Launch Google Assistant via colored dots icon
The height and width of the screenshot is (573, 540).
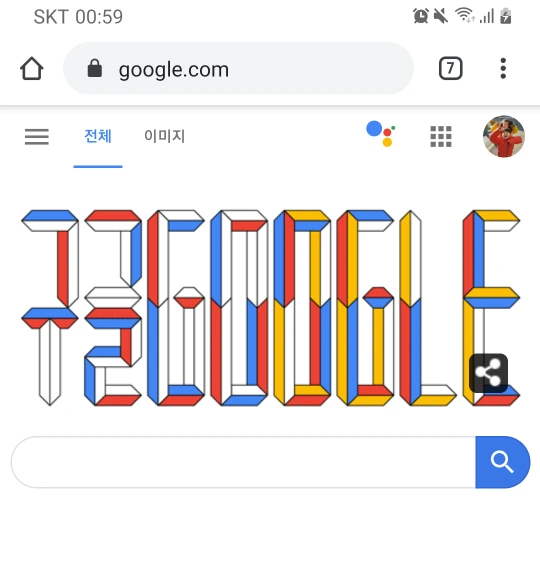click(381, 134)
